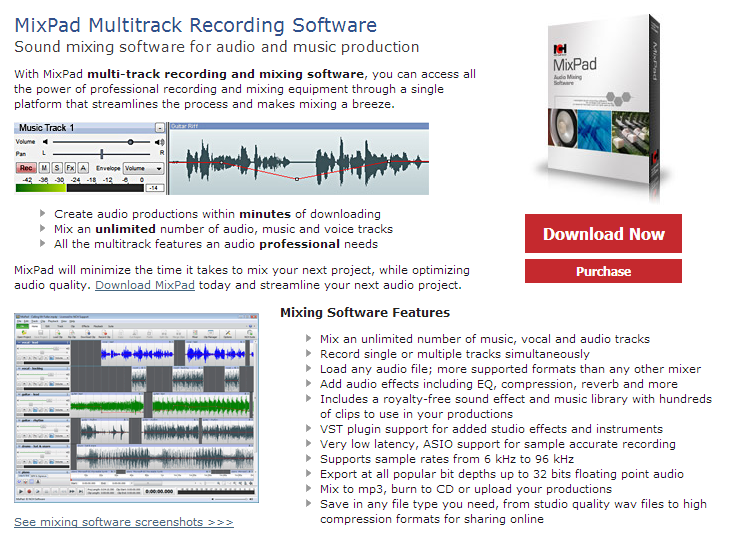The height and width of the screenshot is (560, 738).
Task: Click 'Record single or multiple tracks simultaneously'
Action: 455,354
